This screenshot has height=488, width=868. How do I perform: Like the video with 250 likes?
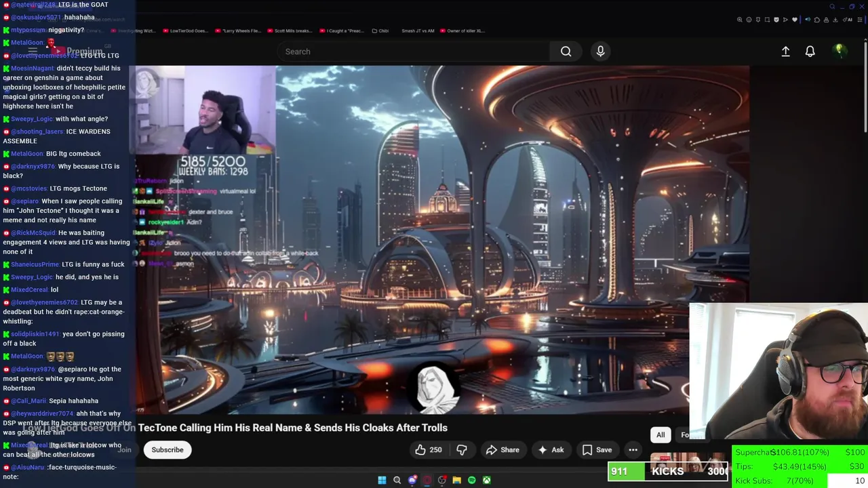pyautogui.click(x=429, y=449)
